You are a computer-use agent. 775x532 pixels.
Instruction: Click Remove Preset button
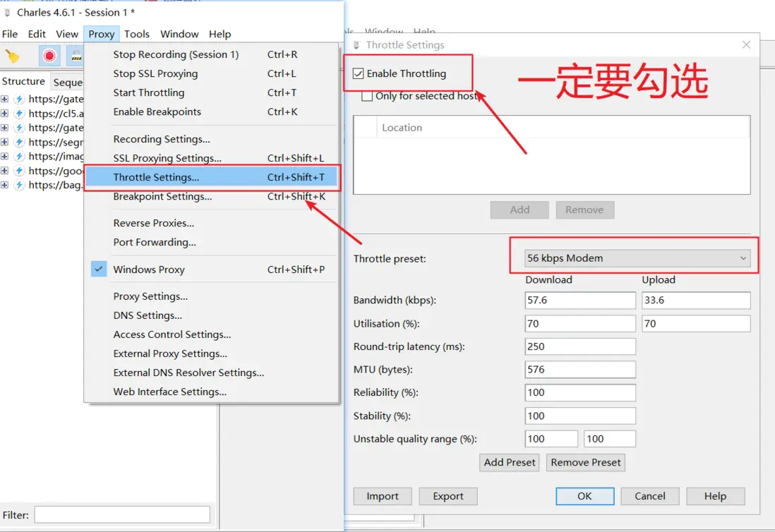pyautogui.click(x=586, y=462)
